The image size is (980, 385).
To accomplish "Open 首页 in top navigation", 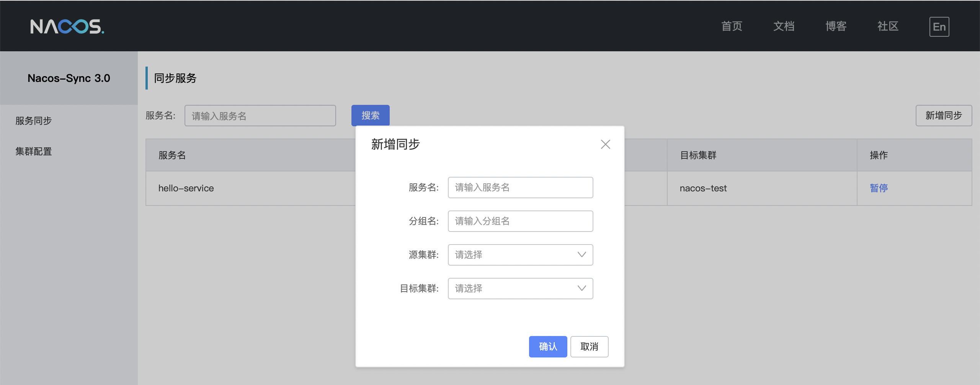I will tap(732, 26).
